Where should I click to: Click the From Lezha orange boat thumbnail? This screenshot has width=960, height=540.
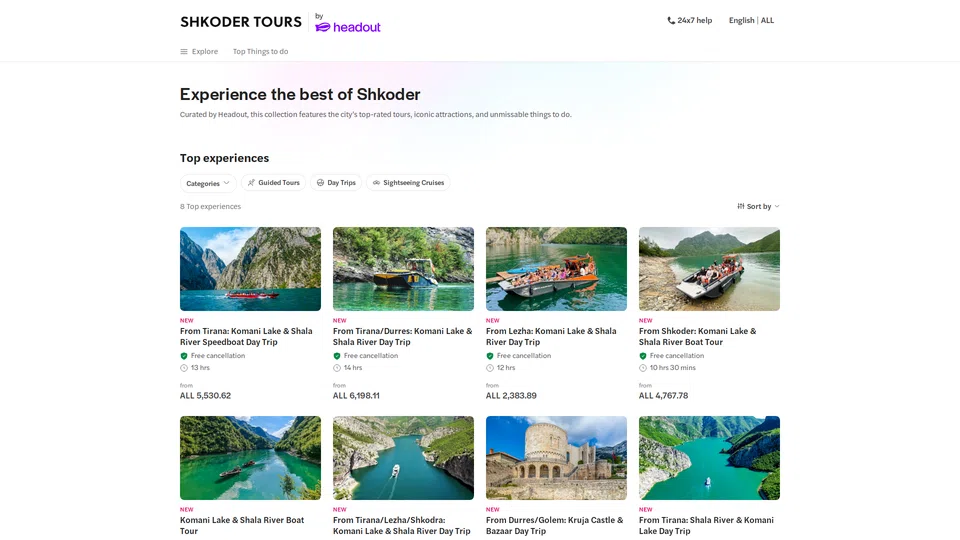pyautogui.click(x=557, y=269)
